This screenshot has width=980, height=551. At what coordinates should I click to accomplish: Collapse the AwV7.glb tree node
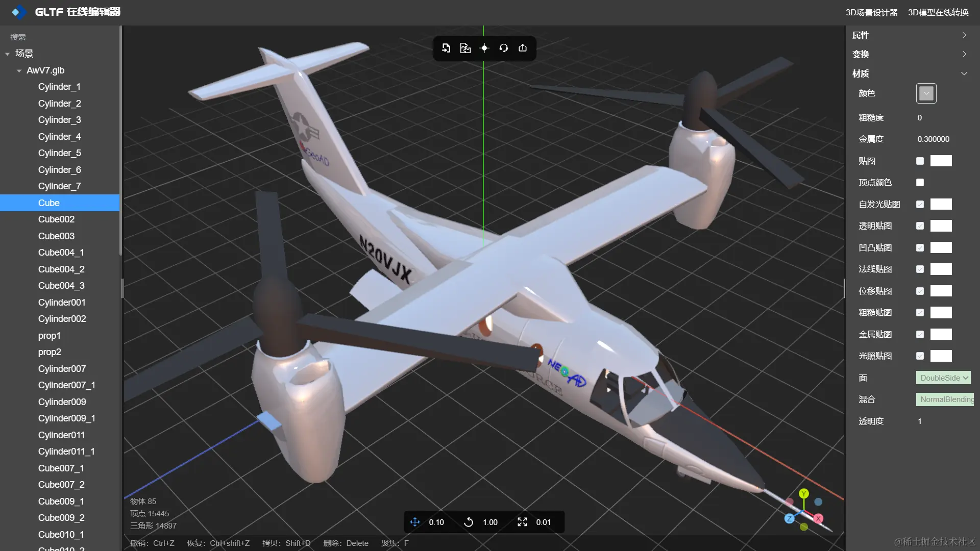[19, 71]
